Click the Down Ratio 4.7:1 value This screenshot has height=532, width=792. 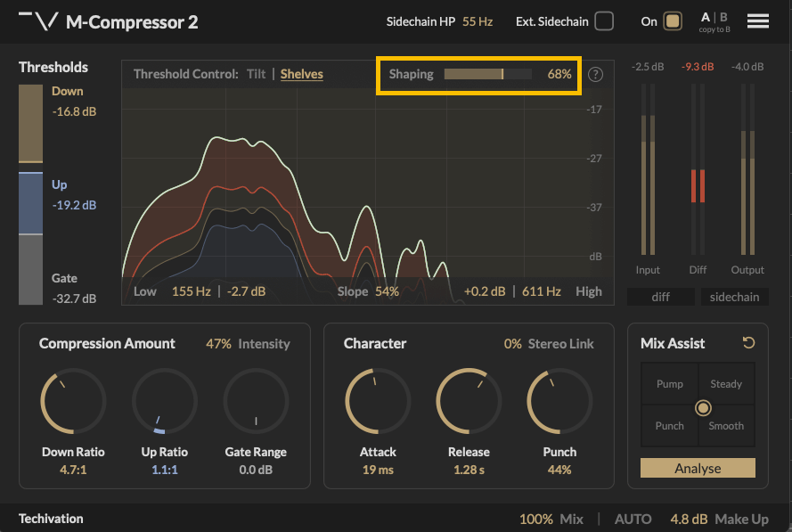coord(73,470)
